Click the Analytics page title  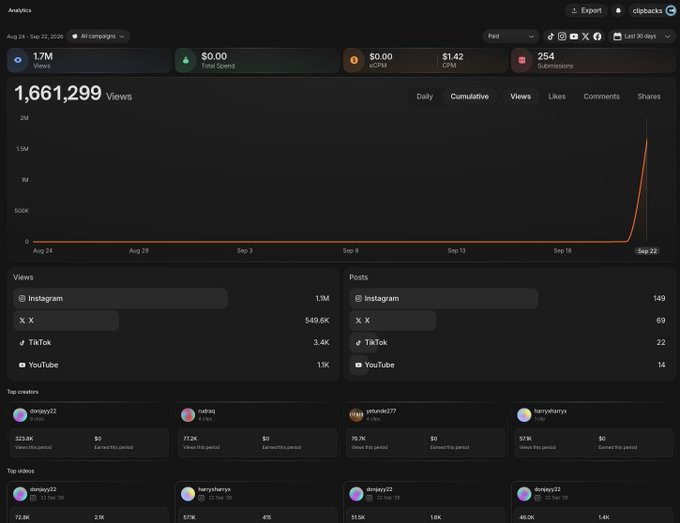coord(20,10)
